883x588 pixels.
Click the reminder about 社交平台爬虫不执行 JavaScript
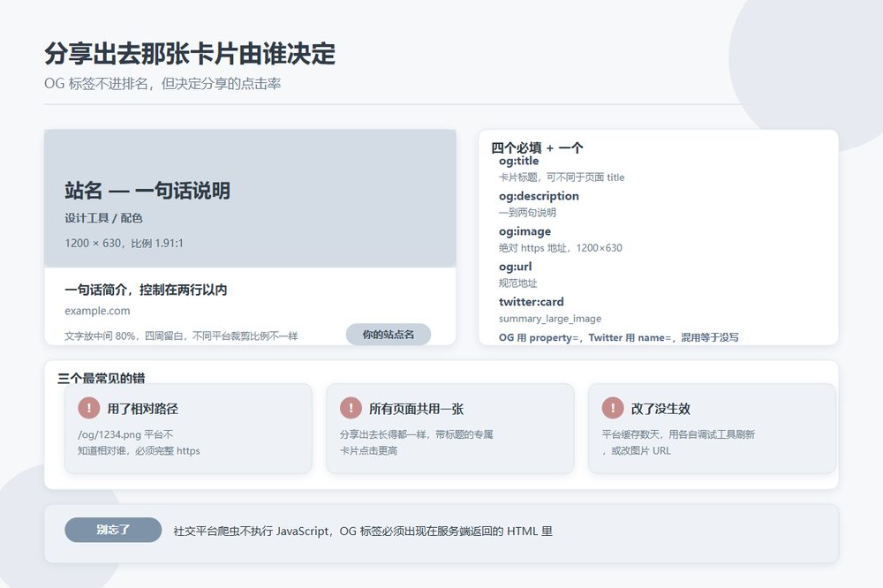(x=363, y=531)
